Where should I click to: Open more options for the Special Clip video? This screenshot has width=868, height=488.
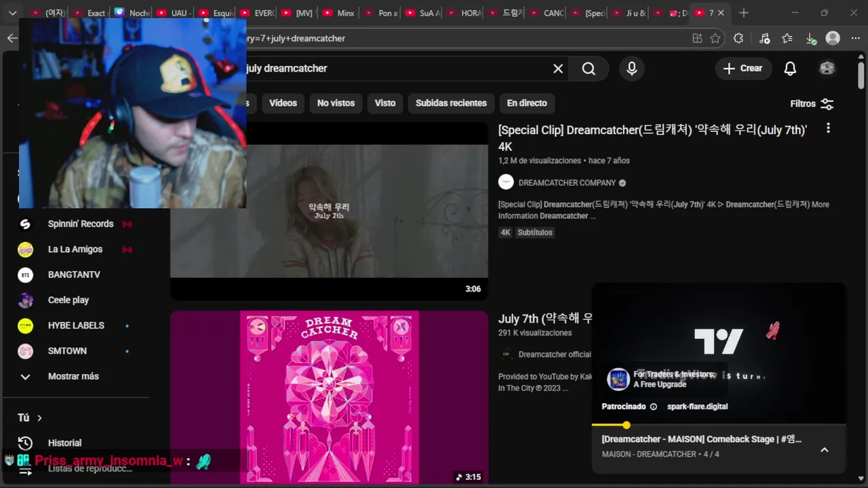point(828,128)
